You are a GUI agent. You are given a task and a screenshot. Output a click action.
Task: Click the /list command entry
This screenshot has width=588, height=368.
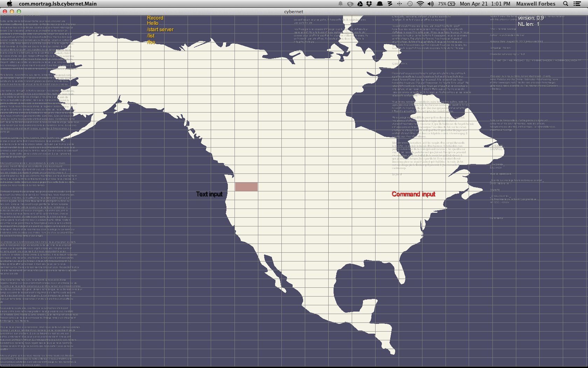tap(151, 36)
